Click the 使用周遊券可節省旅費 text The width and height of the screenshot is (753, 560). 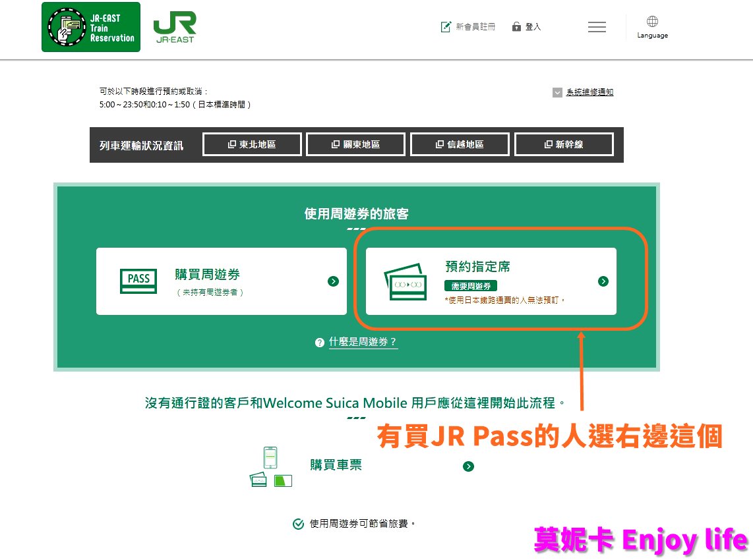[x=362, y=524]
